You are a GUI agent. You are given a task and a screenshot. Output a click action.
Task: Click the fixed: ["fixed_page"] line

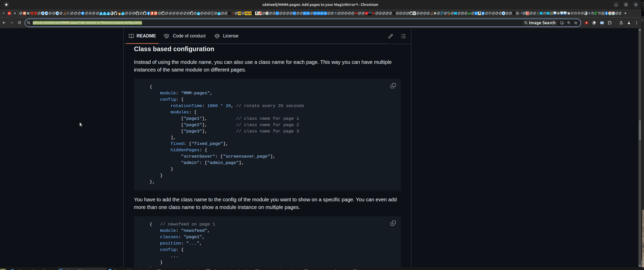(199, 144)
